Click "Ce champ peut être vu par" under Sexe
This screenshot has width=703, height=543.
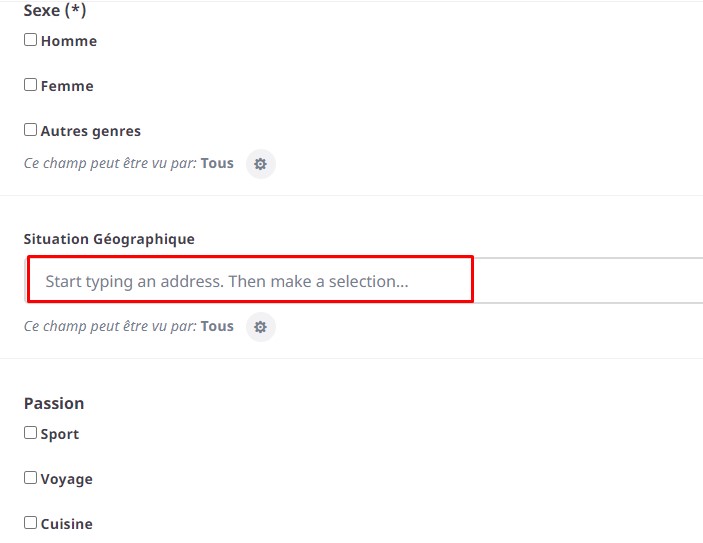pos(110,163)
